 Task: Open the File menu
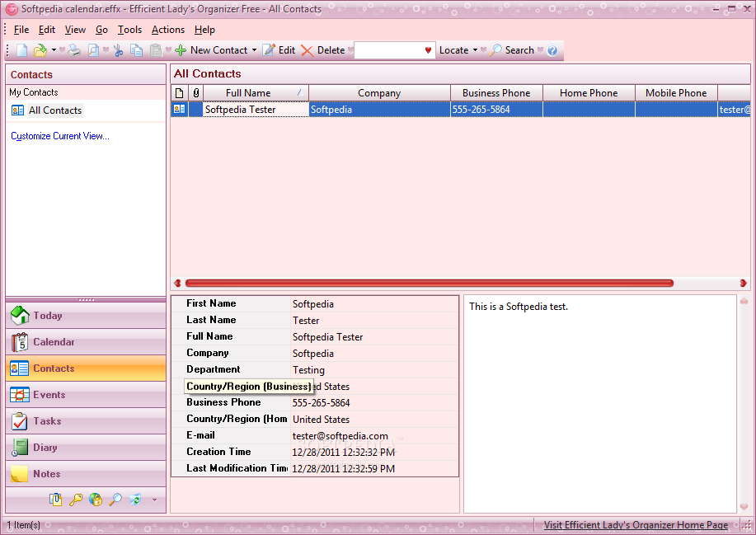(21, 30)
